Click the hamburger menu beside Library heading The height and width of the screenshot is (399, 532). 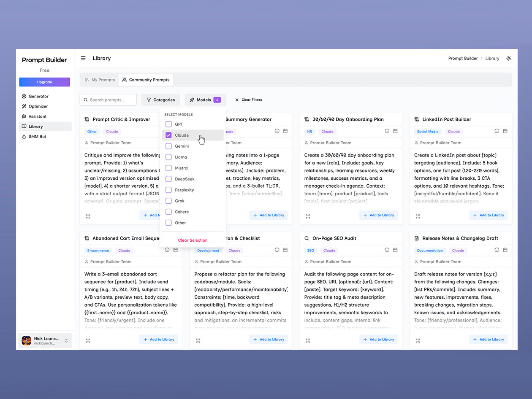pyautogui.click(x=83, y=58)
